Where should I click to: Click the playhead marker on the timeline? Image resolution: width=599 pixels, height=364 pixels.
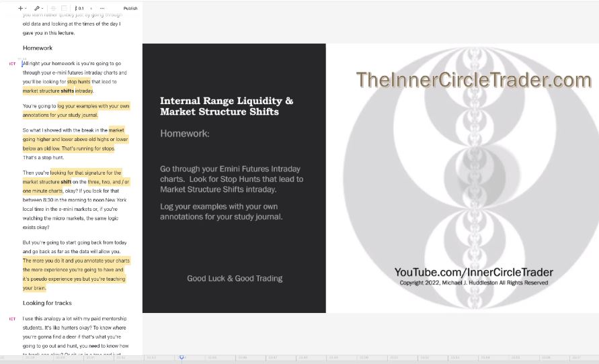click(x=182, y=357)
